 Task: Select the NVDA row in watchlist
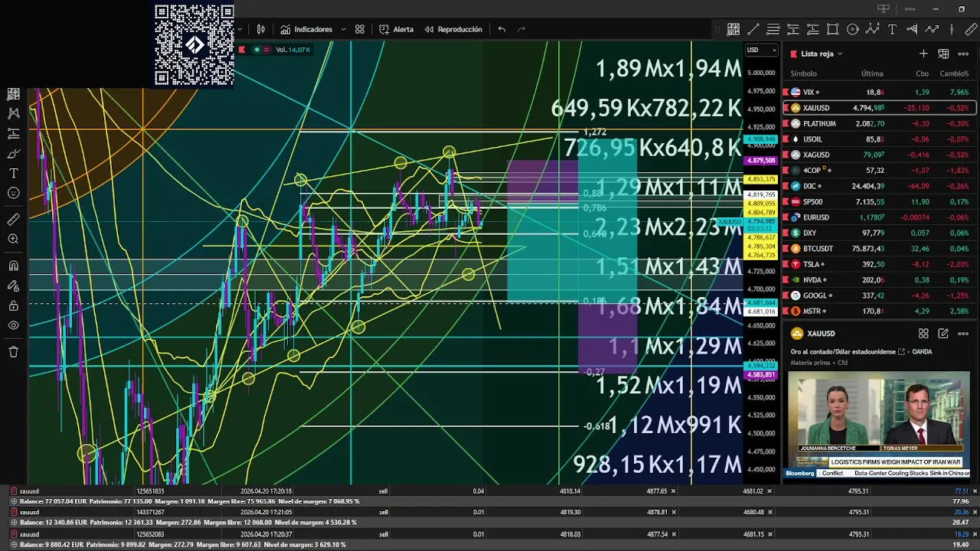pos(879,280)
